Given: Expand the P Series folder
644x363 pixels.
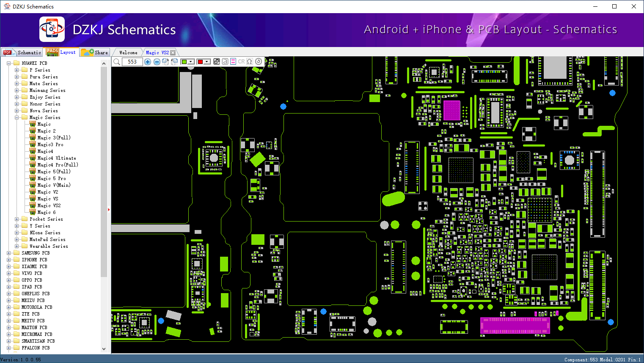Looking at the screenshot, I should [x=17, y=70].
